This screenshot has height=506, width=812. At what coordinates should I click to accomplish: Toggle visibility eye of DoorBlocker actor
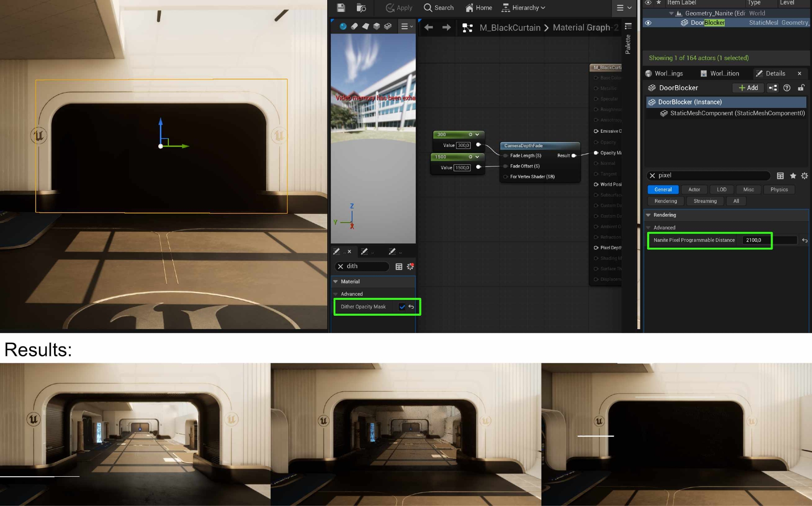click(648, 23)
